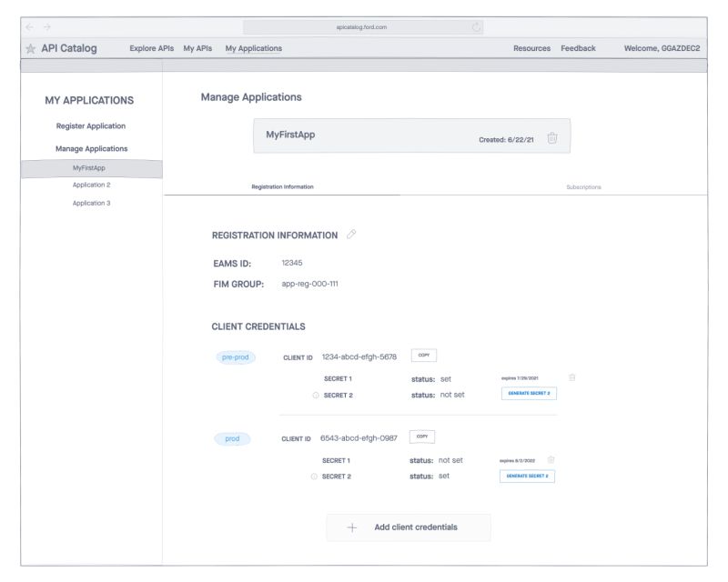728x582 pixels.
Task: Click the info icon beside pre-prod Secret 2
Action: click(x=316, y=396)
